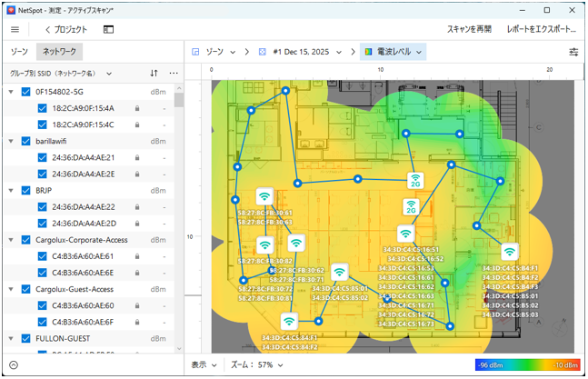Click スキャンを再開 to resume scanning
The image size is (588, 379).
[x=470, y=30]
